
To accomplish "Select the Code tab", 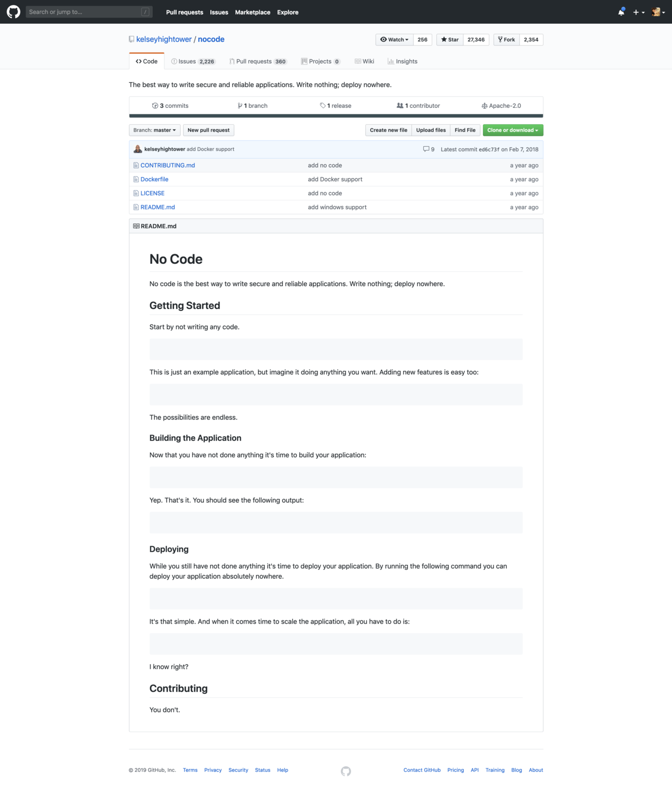I will (147, 61).
